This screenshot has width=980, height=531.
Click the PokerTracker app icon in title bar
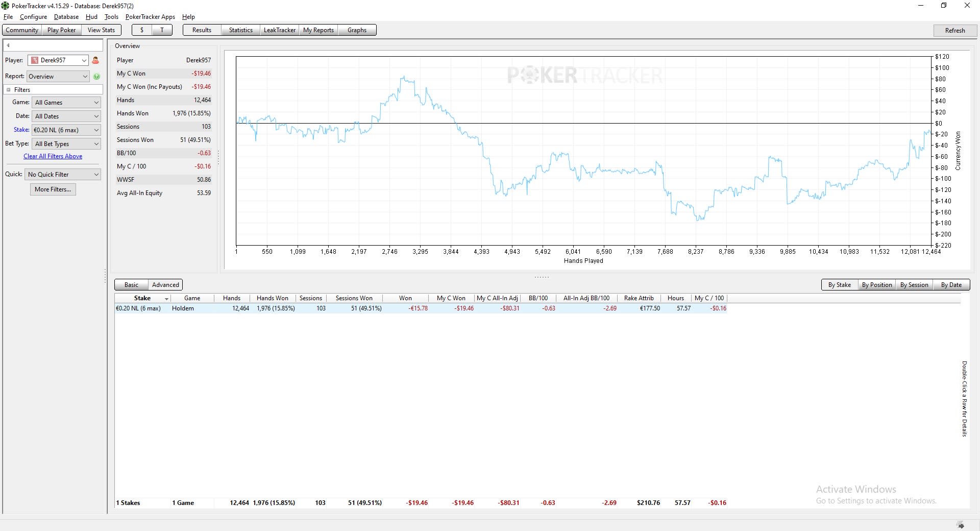pos(5,6)
